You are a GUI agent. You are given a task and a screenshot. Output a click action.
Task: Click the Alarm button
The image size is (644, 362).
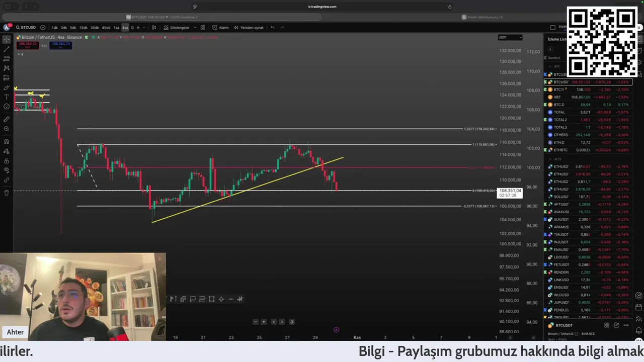[220, 28]
